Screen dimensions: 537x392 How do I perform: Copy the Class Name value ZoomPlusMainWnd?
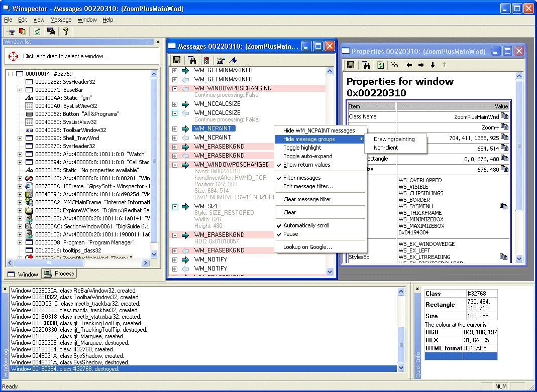point(504,116)
